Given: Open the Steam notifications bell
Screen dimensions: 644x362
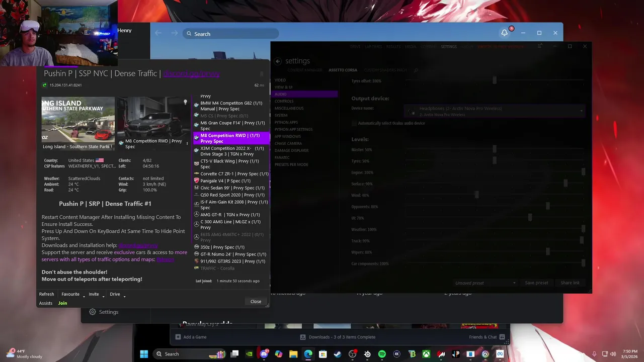Looking at the screenshot, I should coord(504,33).
